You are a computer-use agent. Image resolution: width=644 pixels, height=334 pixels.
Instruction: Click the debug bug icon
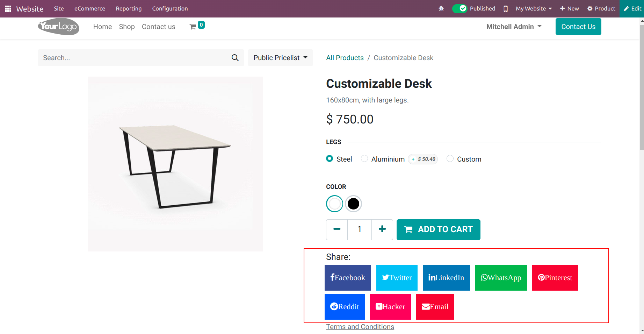tap(441, 8)
